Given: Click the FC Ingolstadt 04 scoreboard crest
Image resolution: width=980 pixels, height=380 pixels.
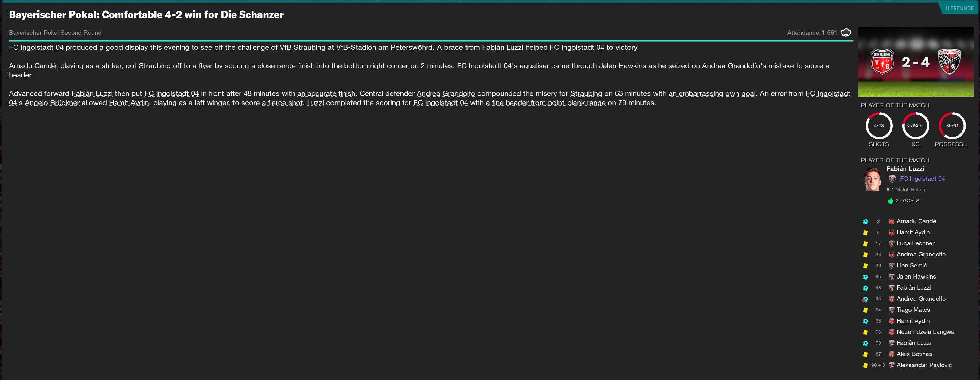Looking at the screenshot, I should [x=949, y=62].
